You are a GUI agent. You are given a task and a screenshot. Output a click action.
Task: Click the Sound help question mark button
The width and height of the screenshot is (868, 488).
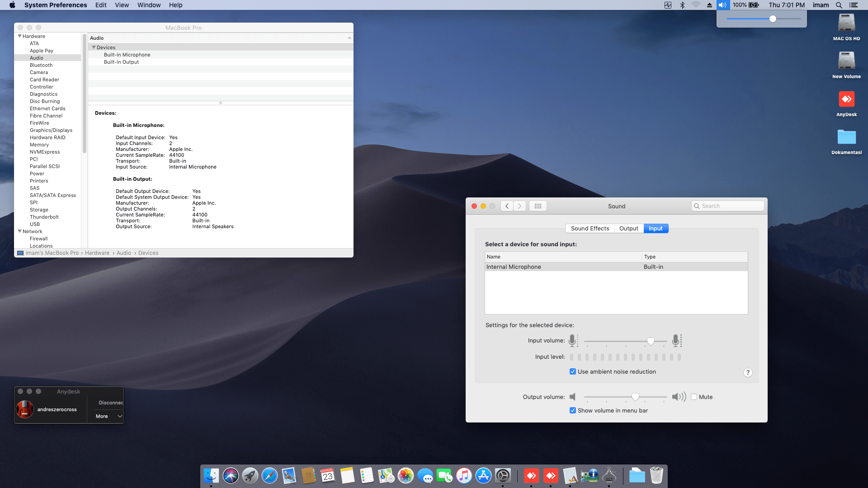coord(748,372)
